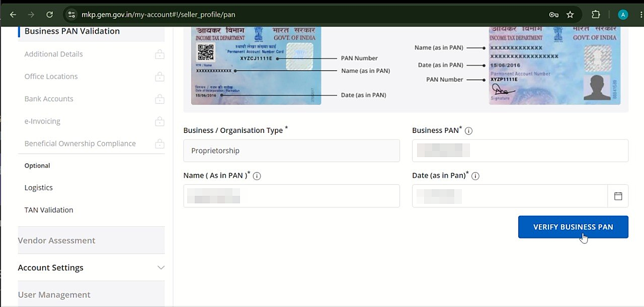The height and width of the screenshot is (307, 644).
Task: Click the right sample PAN card with photo
Action: coord(555,66)
